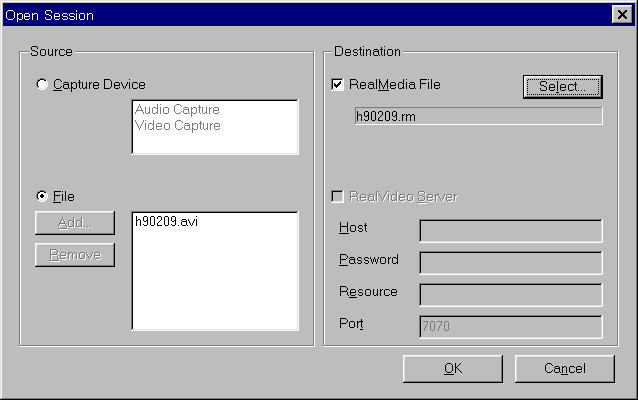Screen dimensions: 638x400
Task: Click the Port label
Action: (351, 323)
